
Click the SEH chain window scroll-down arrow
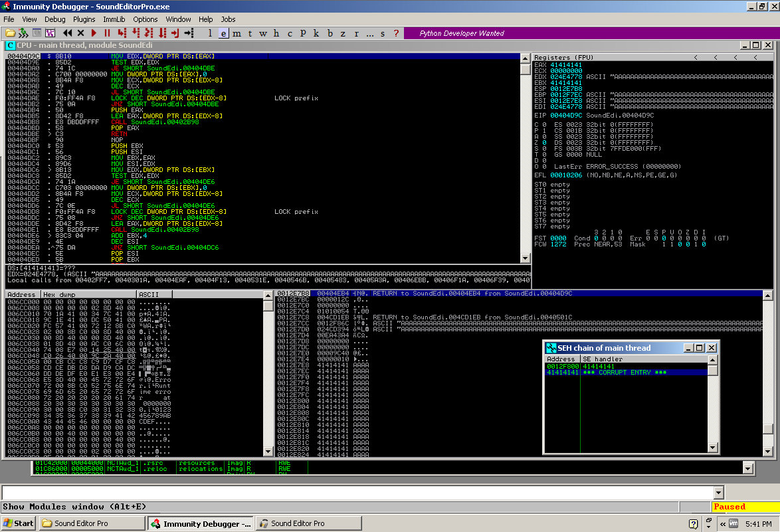712,448
